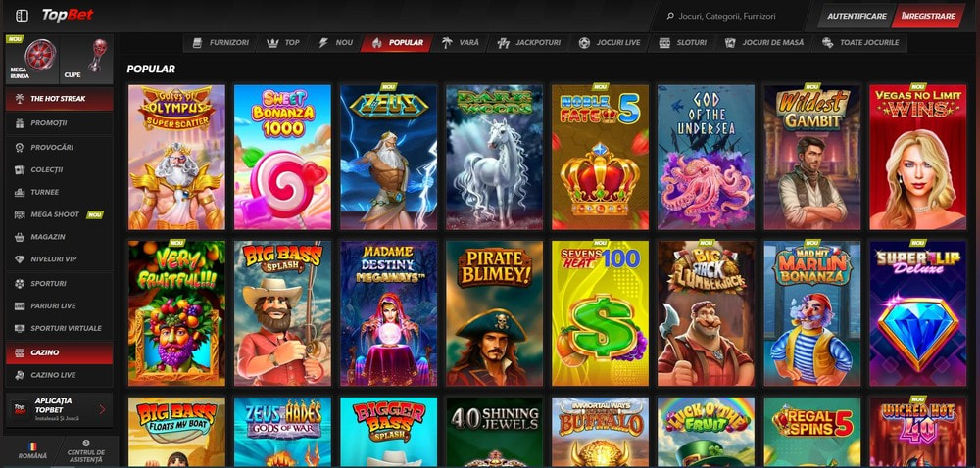
Task: Expand the Aplicația TopBet arrow
Action: pos(103,409)
